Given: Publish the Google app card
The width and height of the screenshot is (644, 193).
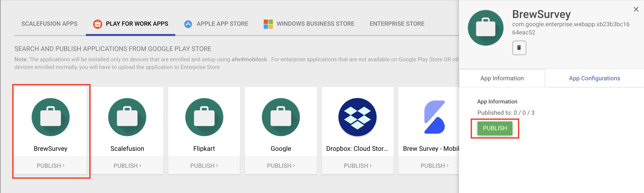Looking at the screenshot, I should point(281,166).
